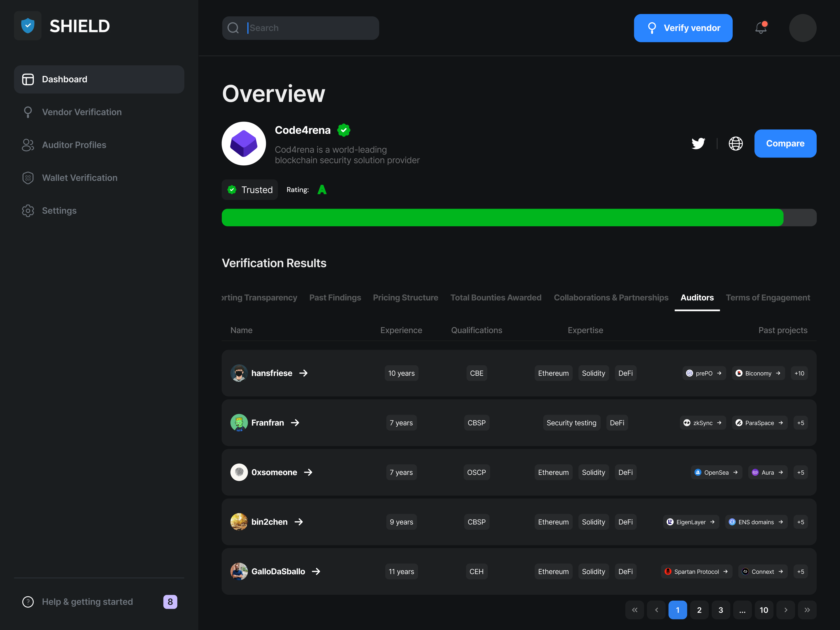Switch to Past Findings tab

(x=335, y=298)
